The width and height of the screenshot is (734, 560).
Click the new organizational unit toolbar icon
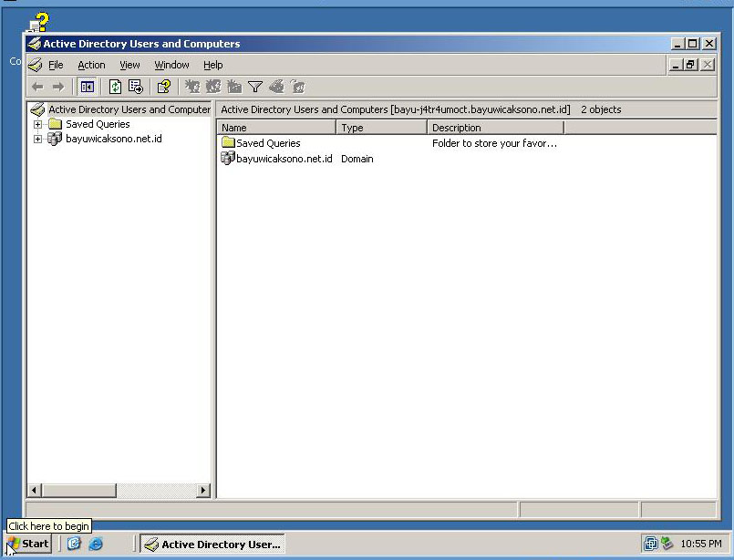pos(234,87)
